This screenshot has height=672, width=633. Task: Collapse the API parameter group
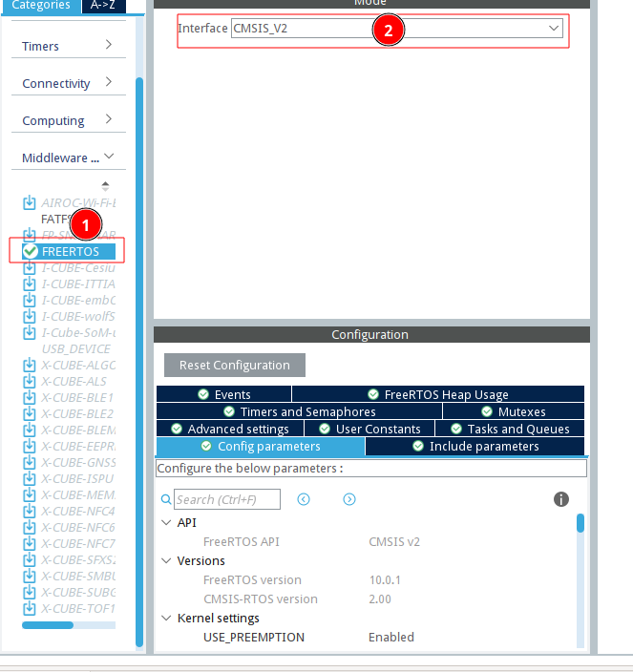tap(166, 522)
